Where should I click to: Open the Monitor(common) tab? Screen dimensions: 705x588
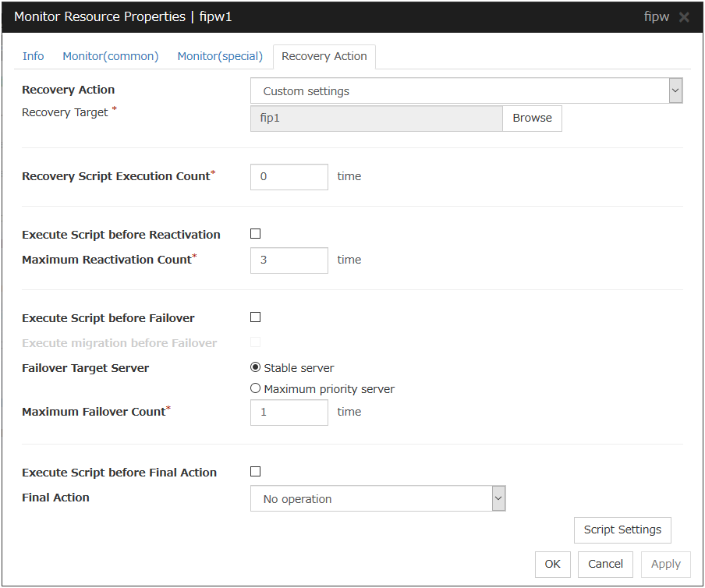(111, 56)
